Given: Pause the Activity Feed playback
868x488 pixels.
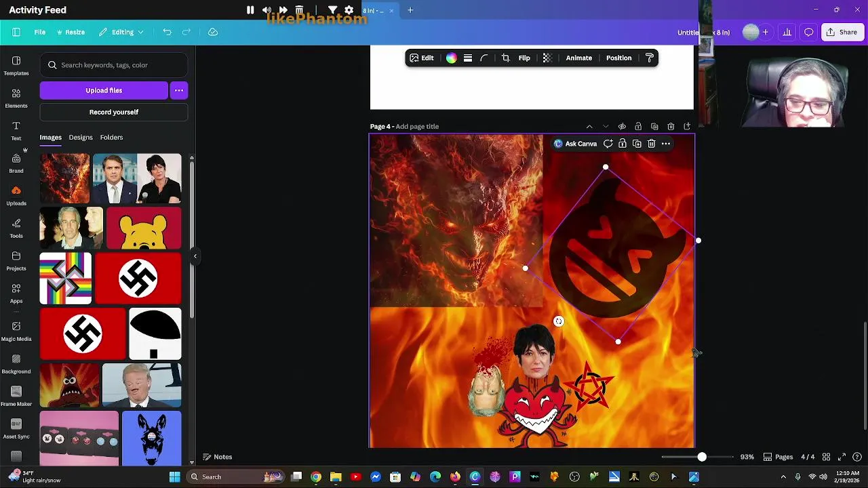Looking at the screenshot, I should pyautogui.click(x=250, y=10).
